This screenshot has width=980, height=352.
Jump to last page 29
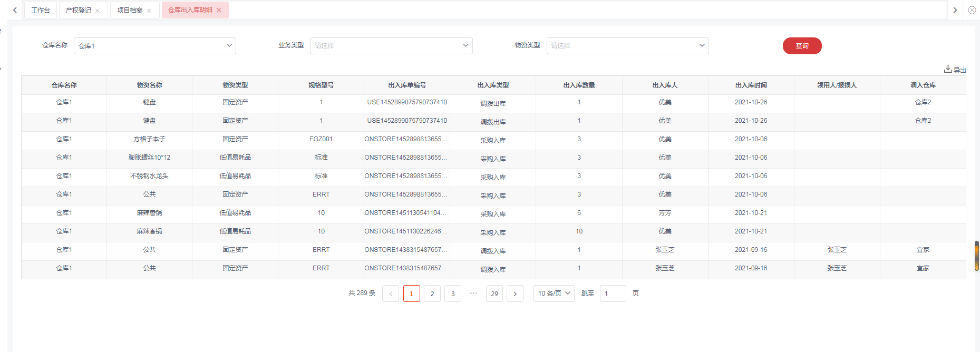click(494, 294)
